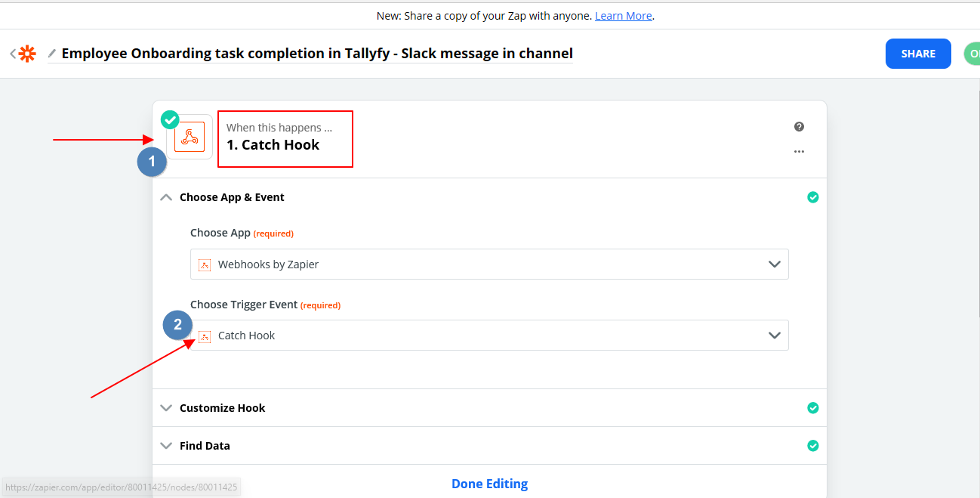Viewport: 980px width, 498px height.
Task: Click green checkmark on Find Data row
Action: tap(812, 446)
